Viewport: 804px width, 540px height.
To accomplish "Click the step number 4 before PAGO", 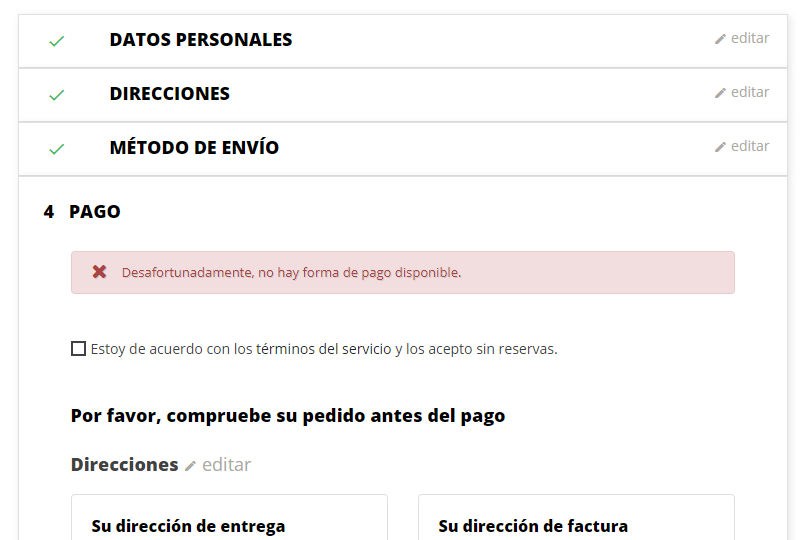I will [49, 212].
